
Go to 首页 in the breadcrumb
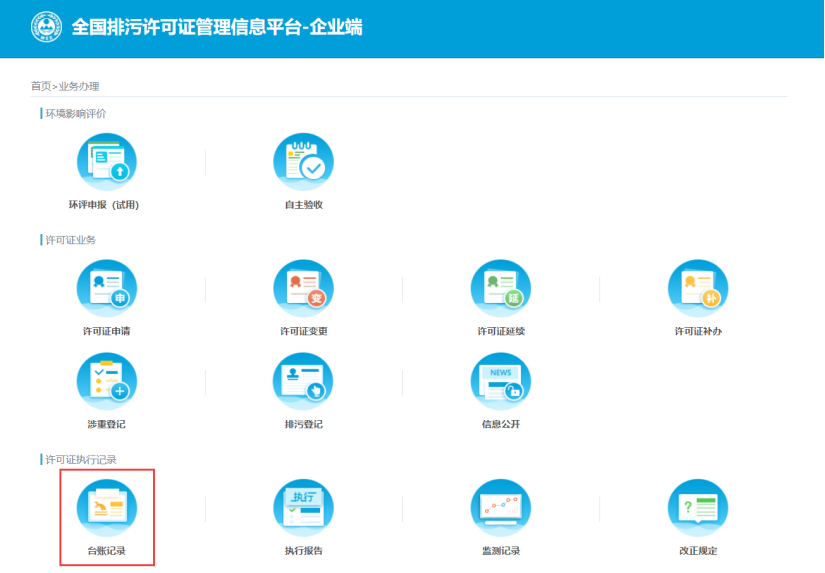[41, 86]
